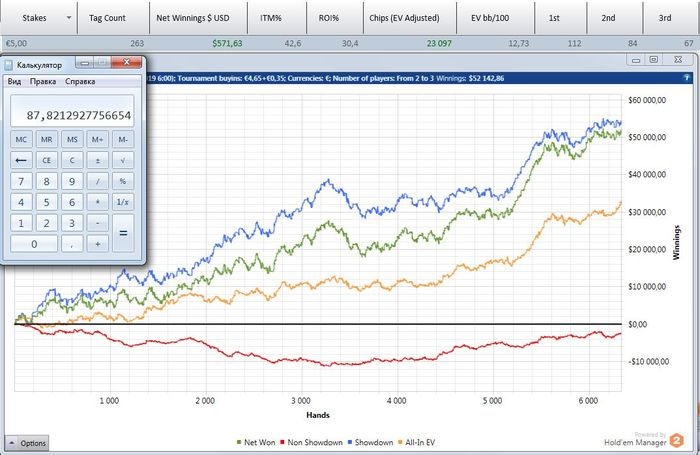The width and height of the screenshot is (700, 455).
Task: Close the Calculator window
Action: tap(126, 63)
